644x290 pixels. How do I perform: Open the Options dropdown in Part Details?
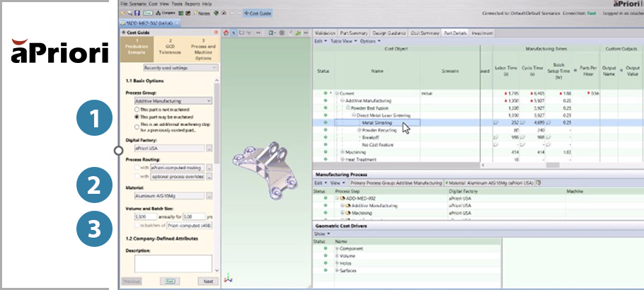point(370,41)
